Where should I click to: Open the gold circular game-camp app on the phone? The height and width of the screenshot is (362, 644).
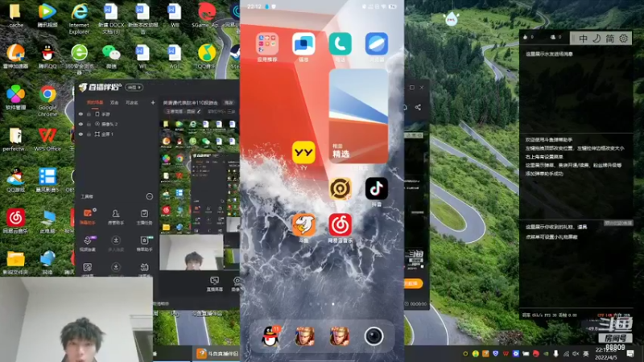click(340, 188)
